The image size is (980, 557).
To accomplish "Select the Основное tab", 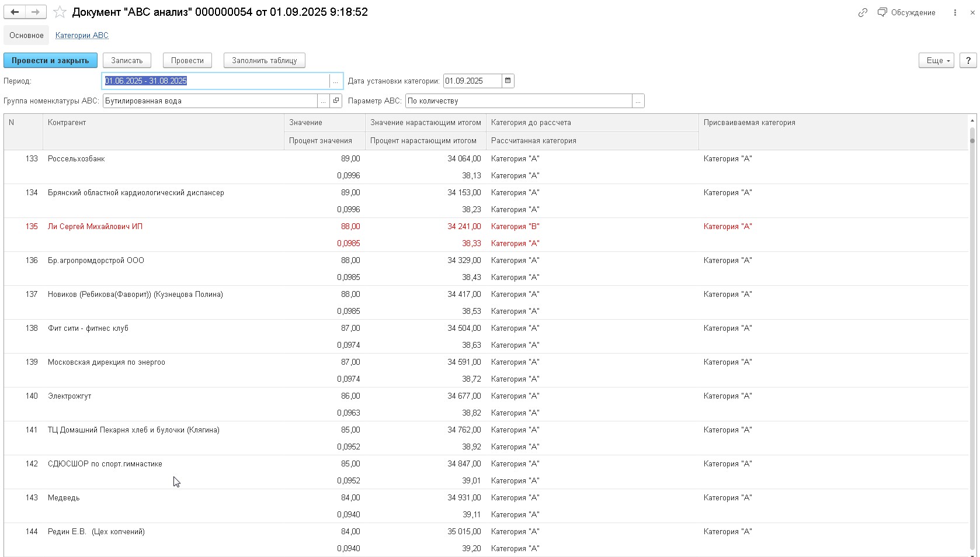I will click(26, 36).
